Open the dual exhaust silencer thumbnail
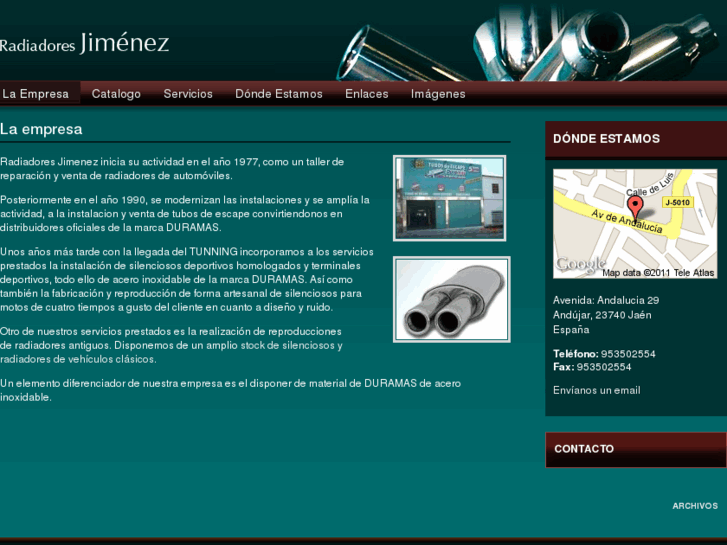 [x=452, y=299]
